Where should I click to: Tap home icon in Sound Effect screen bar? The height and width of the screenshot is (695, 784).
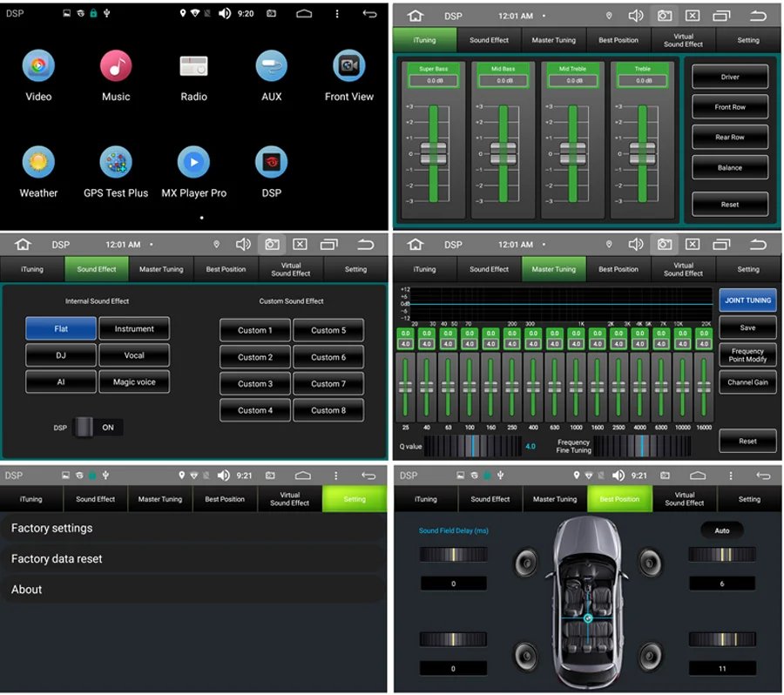tap(23, 245)
